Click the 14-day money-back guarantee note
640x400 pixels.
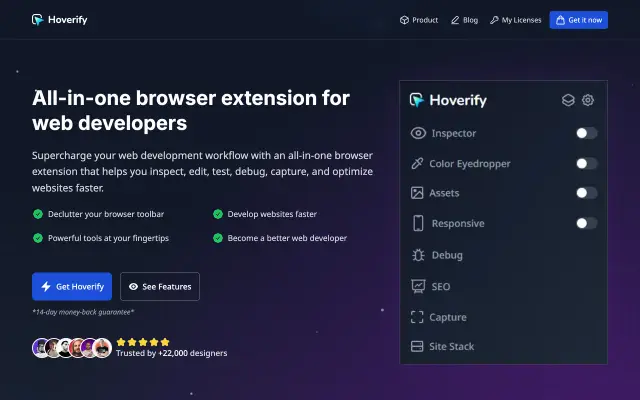pyautogui.click(x=83, y=312)
